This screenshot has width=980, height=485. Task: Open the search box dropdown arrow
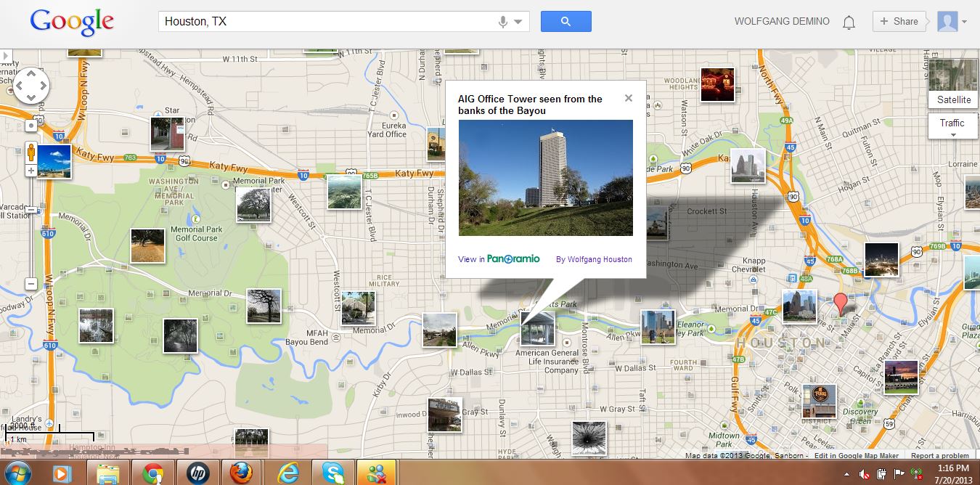518,22
